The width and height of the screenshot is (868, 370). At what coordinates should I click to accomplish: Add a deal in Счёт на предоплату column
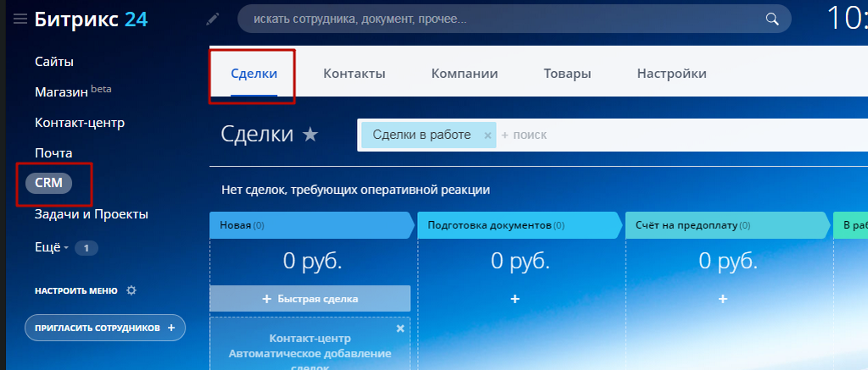722,299
